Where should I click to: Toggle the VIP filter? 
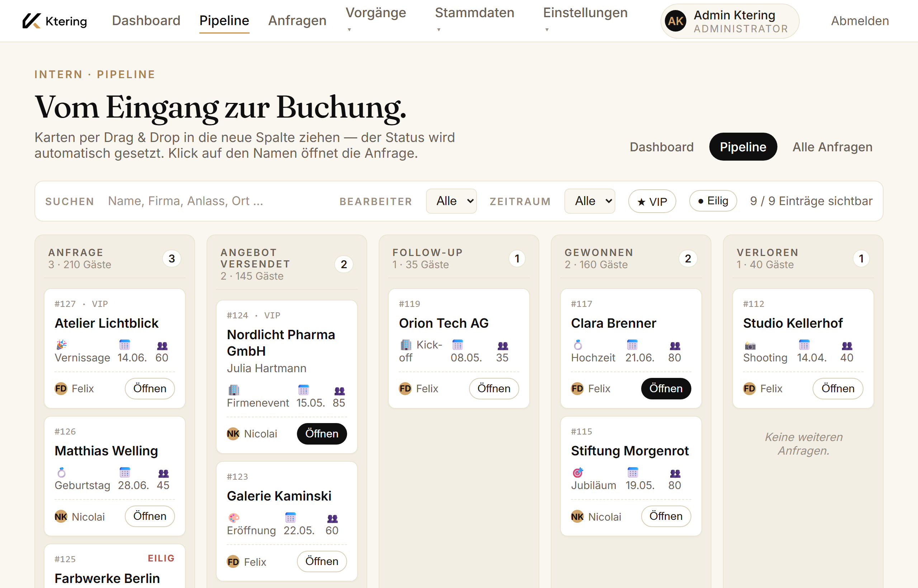[x=652, y=201]
